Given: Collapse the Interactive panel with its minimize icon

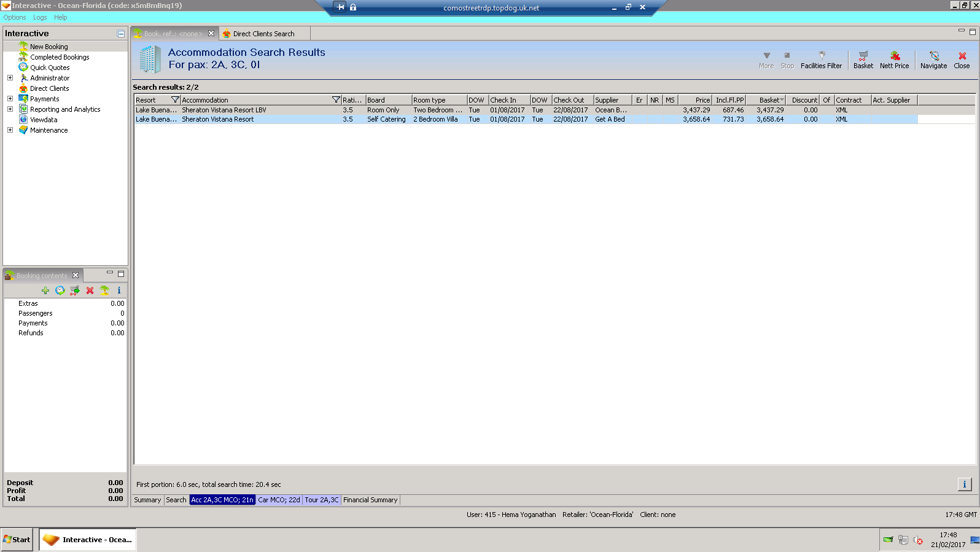Looking at the screenshot, I should pos(121,34).
